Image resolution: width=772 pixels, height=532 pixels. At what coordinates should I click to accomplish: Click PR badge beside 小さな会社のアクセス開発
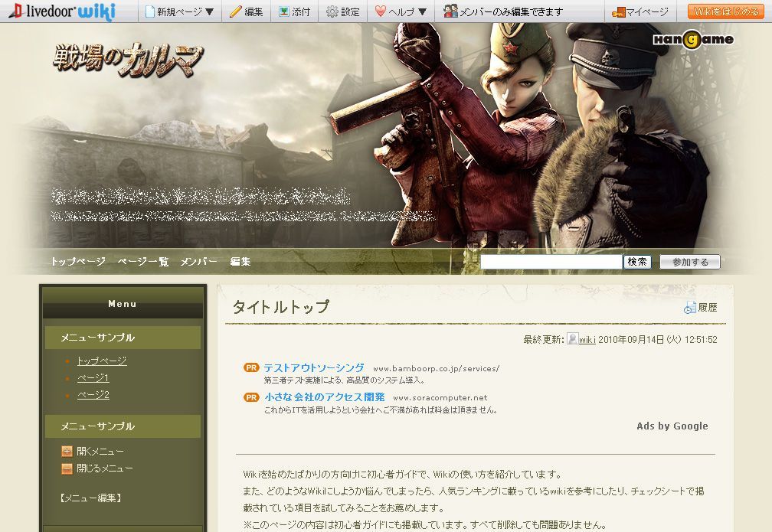pyautogui.click(x=251, y=397)
